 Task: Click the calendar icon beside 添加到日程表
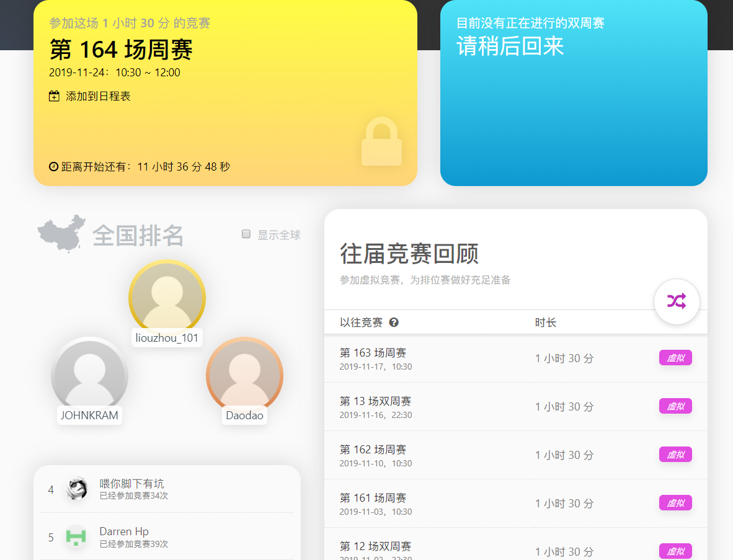54,97
